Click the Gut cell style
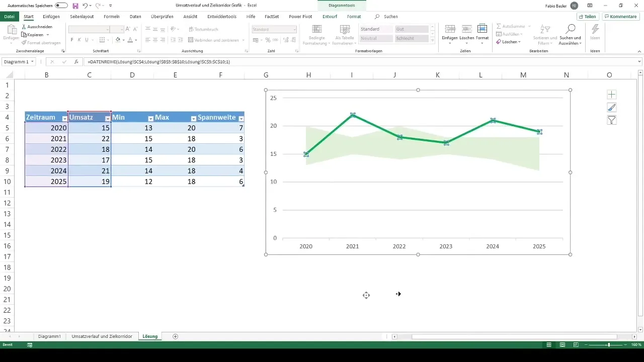The image size is (644, 362). [x=412, y=29]
